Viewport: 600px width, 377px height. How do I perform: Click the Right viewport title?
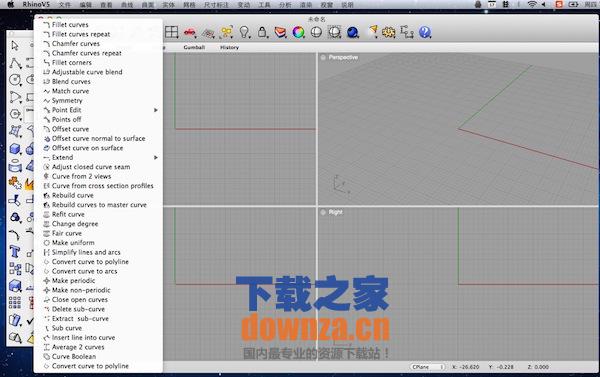tap(336, 212)
